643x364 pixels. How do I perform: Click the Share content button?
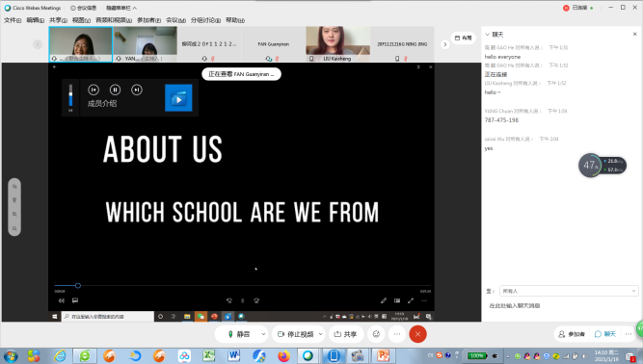(345, 334)
